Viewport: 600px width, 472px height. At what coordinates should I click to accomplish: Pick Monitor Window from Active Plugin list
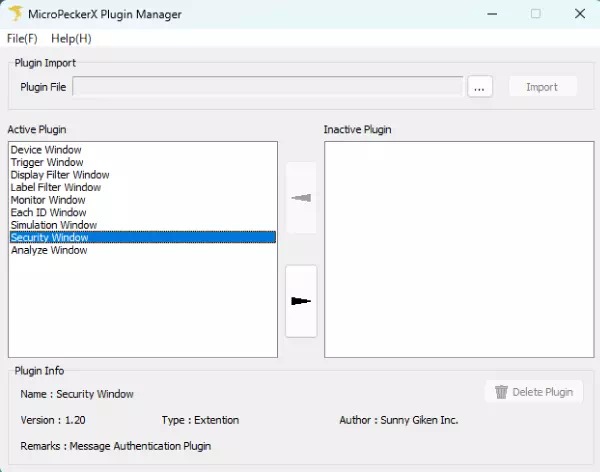click(x=48, y=200)
